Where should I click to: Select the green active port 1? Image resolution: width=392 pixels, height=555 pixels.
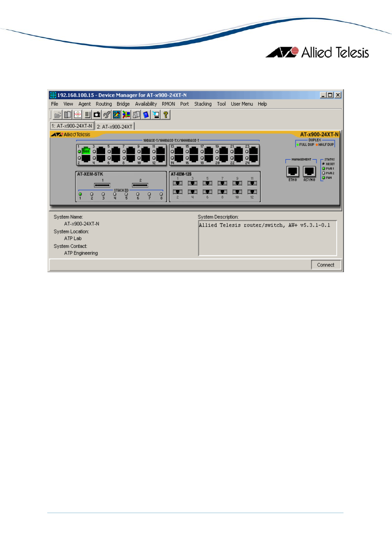point(86,151)
